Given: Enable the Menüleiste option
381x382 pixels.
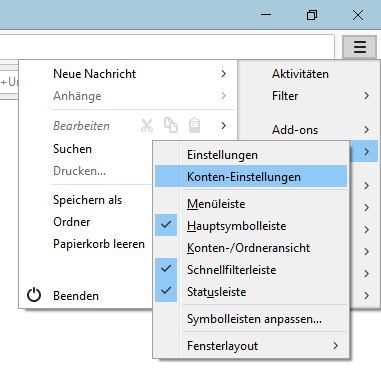Looking at the screenshot, I should 251,204.
